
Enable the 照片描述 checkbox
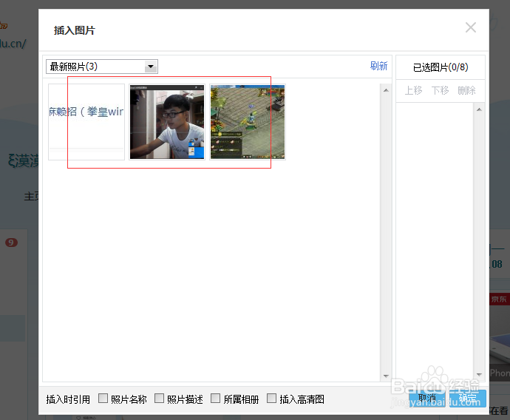[159, 399]
